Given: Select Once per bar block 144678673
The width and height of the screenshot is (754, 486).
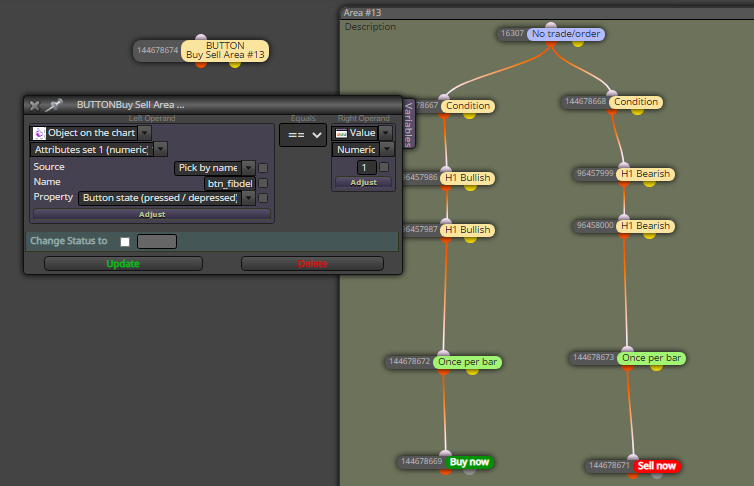Looking at the screenshot, I should coord(652,358).
